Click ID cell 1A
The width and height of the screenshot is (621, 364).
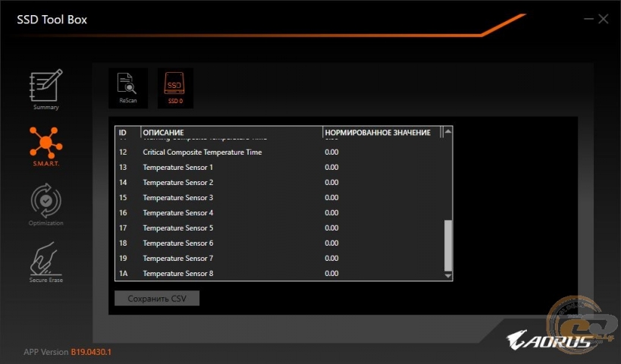coord(123,273)
